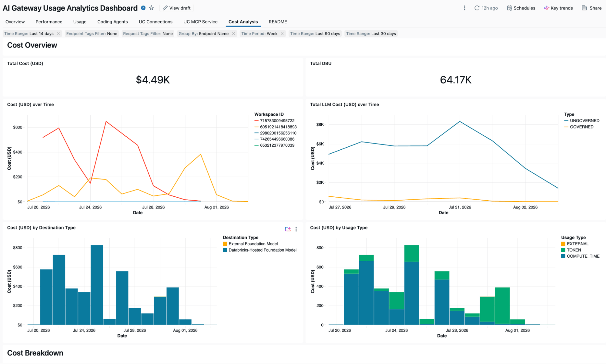
Task: Toggle the EXTERNAL usage type legend
Action: (575, 244)
